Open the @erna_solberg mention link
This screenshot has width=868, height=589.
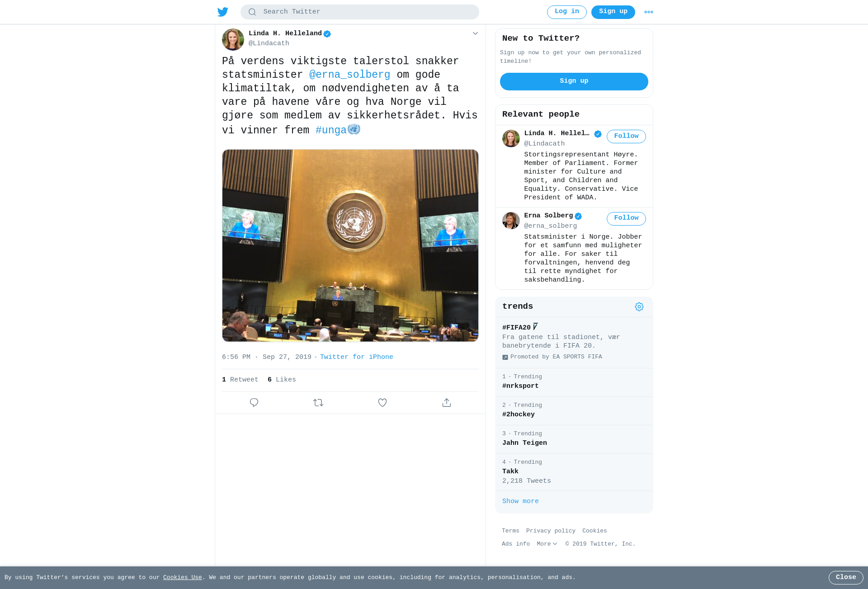349,75
